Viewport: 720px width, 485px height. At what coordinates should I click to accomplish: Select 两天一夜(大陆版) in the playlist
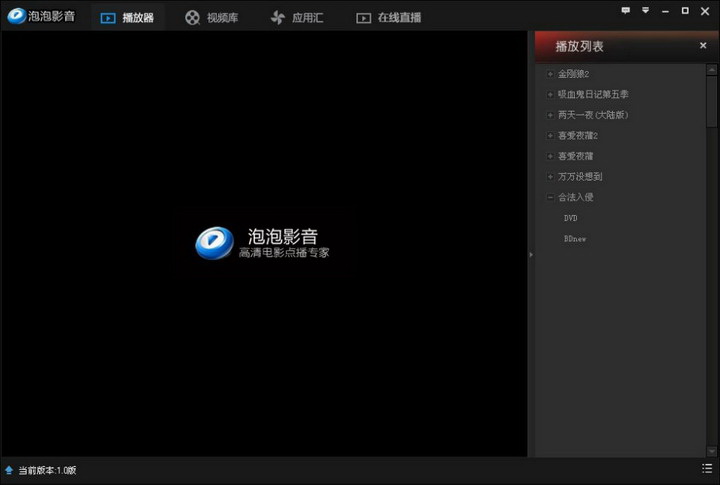(x=593, y=115)
